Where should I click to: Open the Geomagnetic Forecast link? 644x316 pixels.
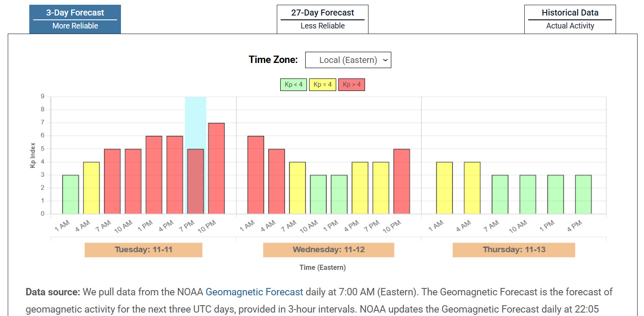coord(254,292)
